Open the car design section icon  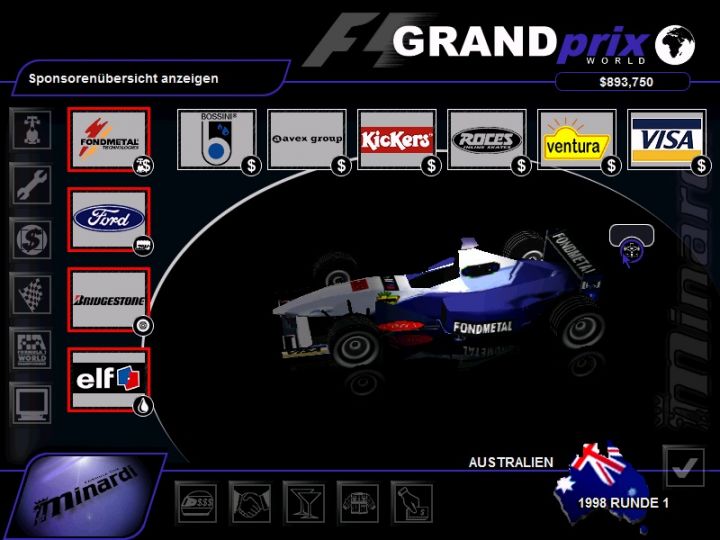29,129
